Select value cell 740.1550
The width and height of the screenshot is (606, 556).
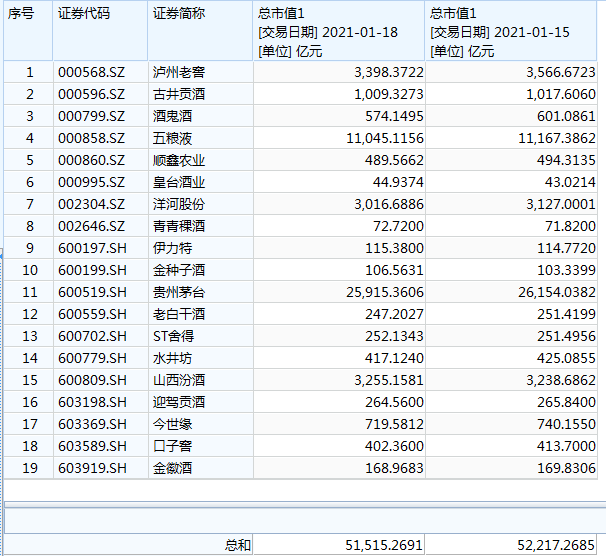pyautogui.click(x=511, y=425)
